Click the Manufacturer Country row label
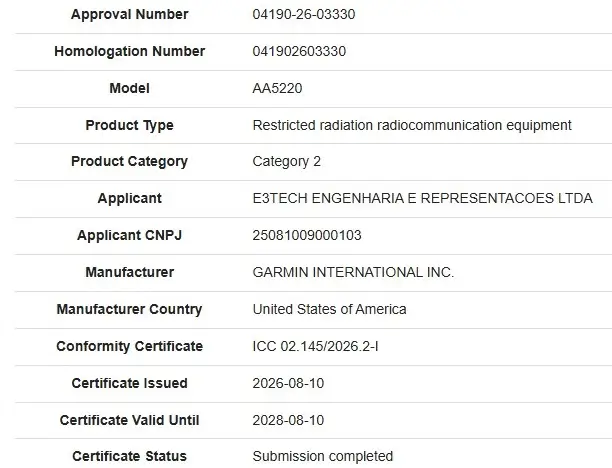 130,309
